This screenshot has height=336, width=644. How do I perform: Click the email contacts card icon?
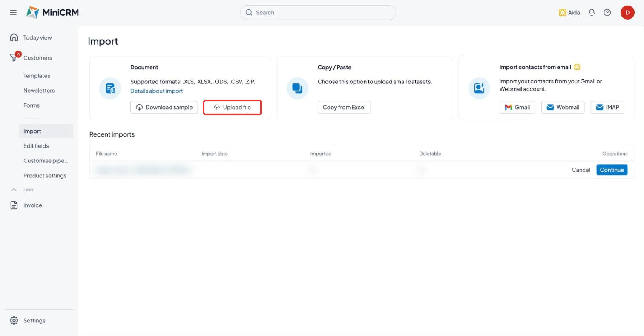(x=479, y=88)
